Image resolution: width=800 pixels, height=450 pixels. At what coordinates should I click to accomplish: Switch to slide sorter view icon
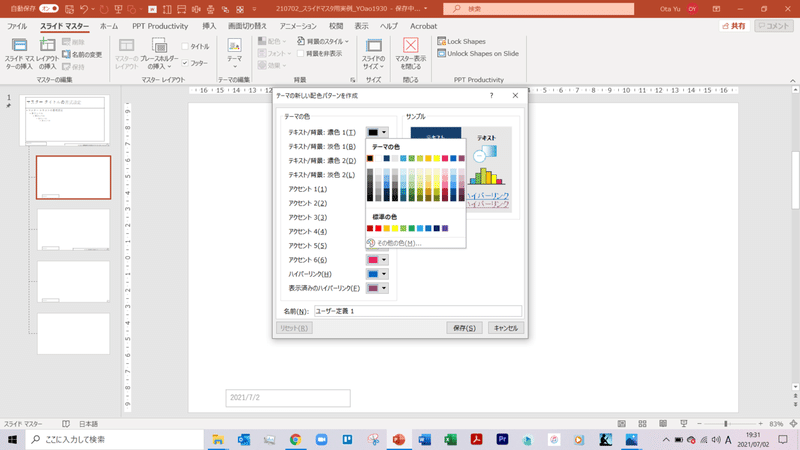pos(642,423)
